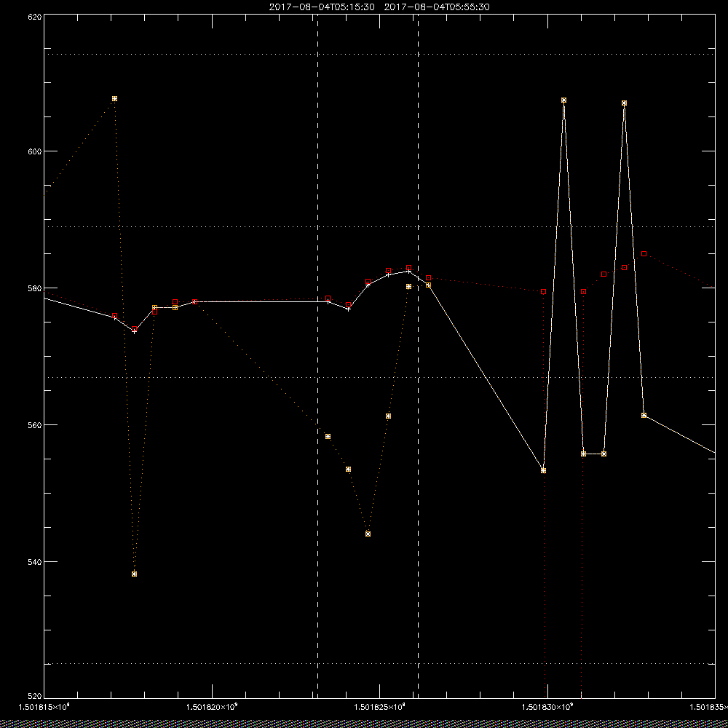This screenshot has width=728, height=728.
Task: Select the orange marker near 558 beside the first dashed line
Action: pos(328,436)
